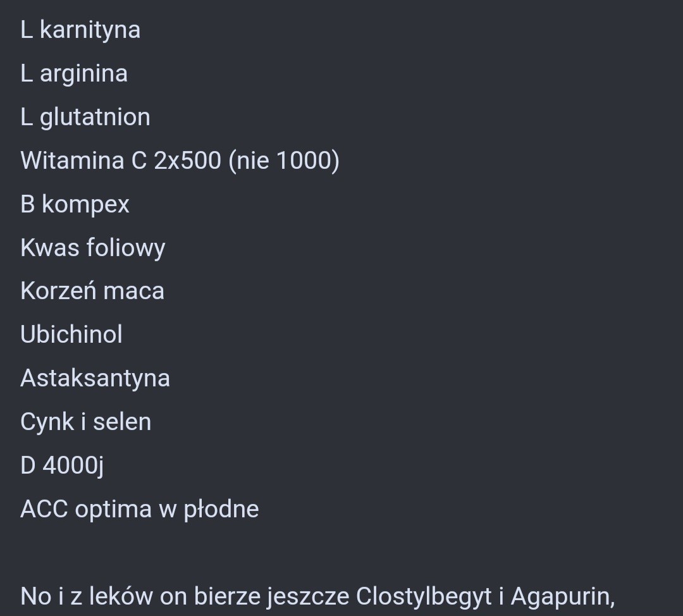Tap the "L glutatnion" entry
The image size is (683, 616).
pyautogui.click(x=85, y=118)
